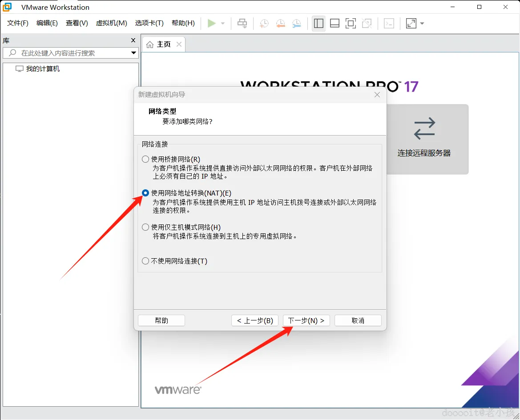Click the 取消 cancel button
The height and width of the screenshot is (420, 520).
[x=358, y=320]
